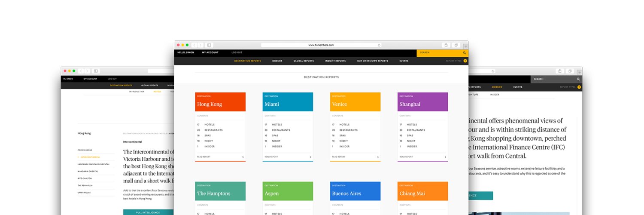The image size is (644, 215).
Task: Select Landmark Mandarin Oriental in left window
Action: 94,164
